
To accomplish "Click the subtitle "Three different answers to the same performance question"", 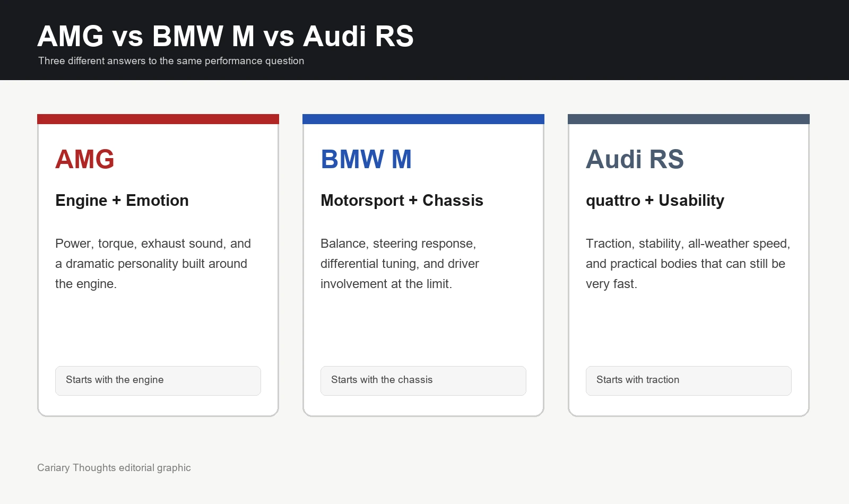I will [171, 61].
